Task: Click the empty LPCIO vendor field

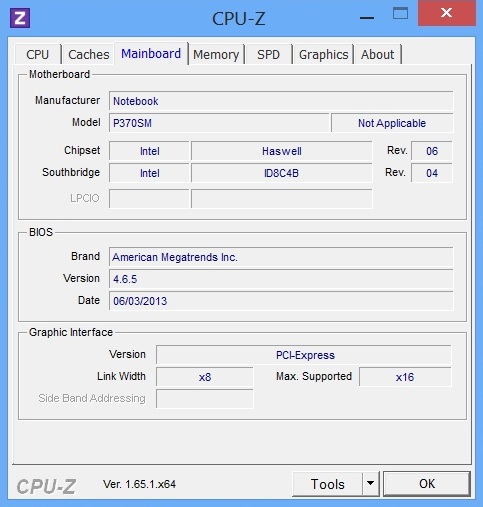Action: pyautogui.click(x=149, y=199)
